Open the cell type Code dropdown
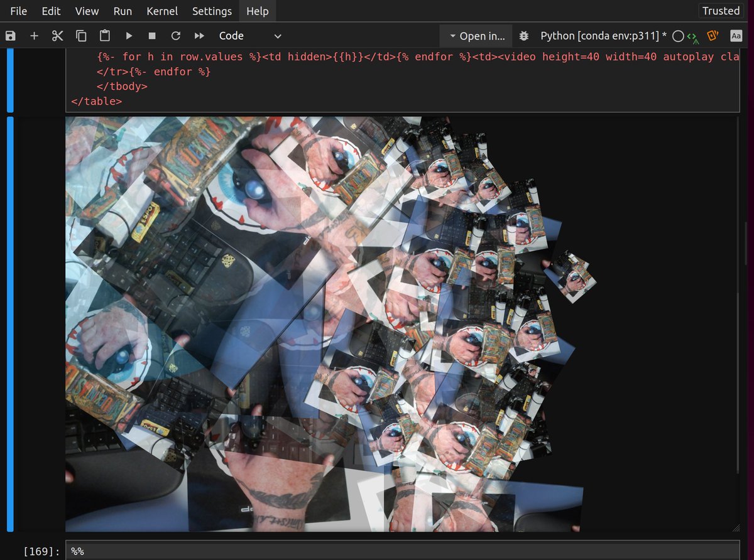754x560 pixels. pyautogui.click(x=249, y=36)
